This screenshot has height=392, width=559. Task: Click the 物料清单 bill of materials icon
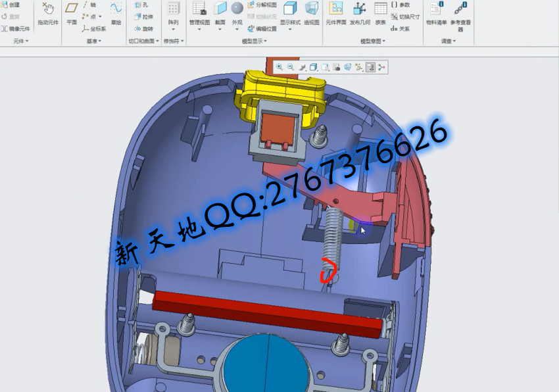(436, 13)
